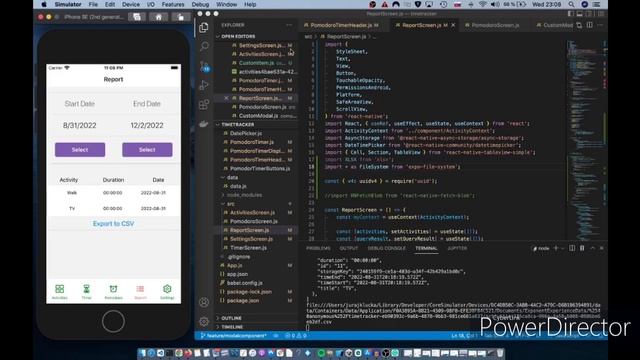The height and width of the screenshot is (360, 640).
Task: Open the Manage gear in VS Code
Action: pyautogui.click(x=204, y=321)
